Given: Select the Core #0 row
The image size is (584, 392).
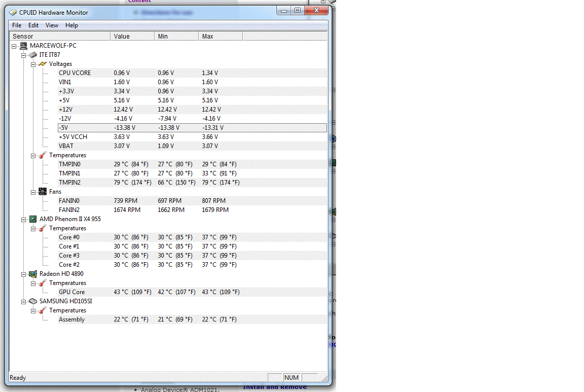Looking at the screenshot, I should (x=193, y=237).
